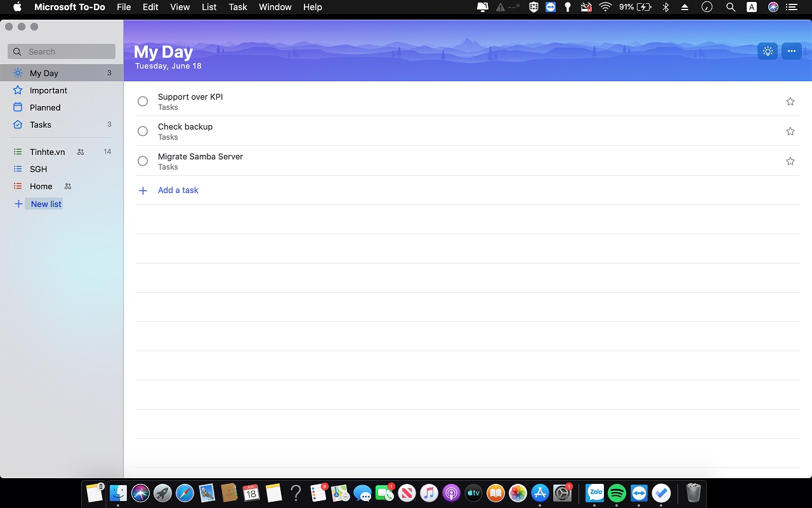Open the Tasks list in sidebar
The image size is (812, 508).
(62, 124)
